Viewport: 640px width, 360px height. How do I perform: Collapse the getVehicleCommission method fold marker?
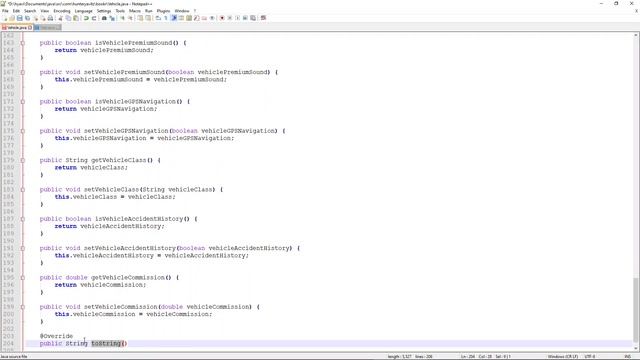[22, 278]
